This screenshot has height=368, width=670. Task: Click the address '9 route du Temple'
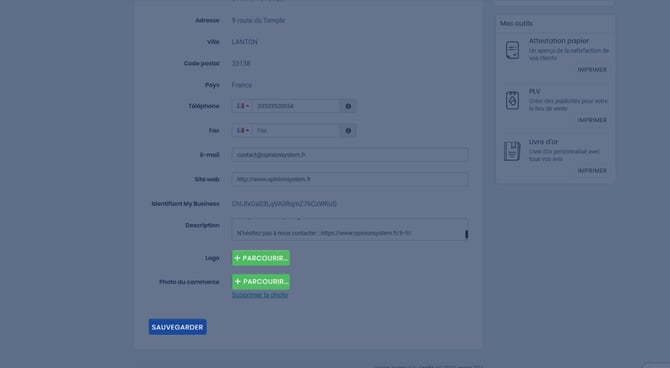pos(258,21)
